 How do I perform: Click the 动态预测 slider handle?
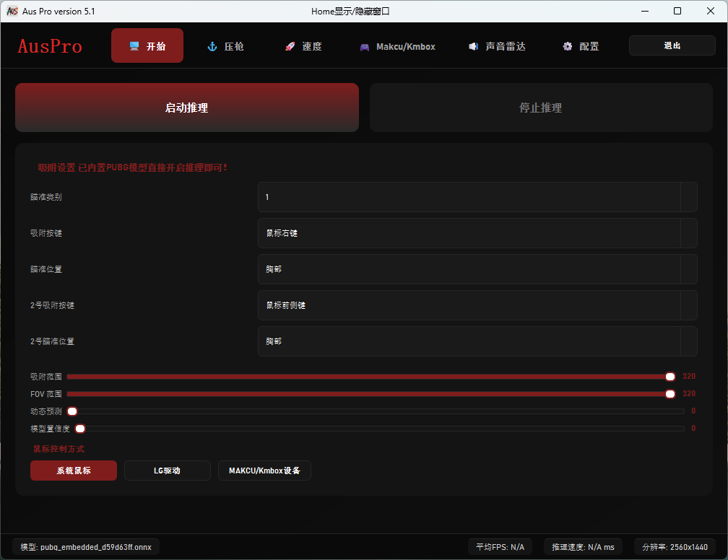[72, 411]
